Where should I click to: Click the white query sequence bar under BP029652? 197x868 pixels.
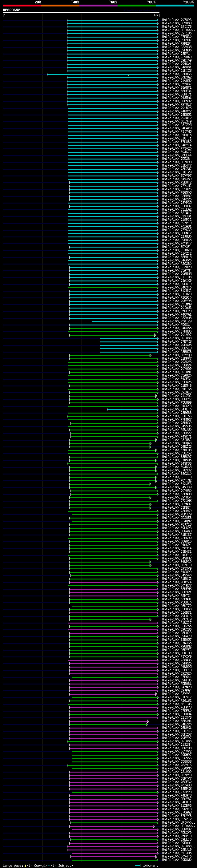click(81, 12)
